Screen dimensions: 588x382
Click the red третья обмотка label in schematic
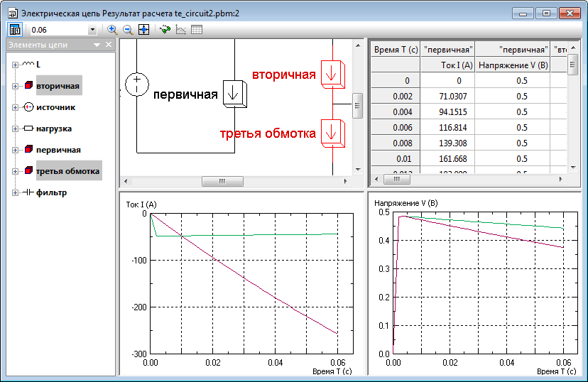(268, 133)
